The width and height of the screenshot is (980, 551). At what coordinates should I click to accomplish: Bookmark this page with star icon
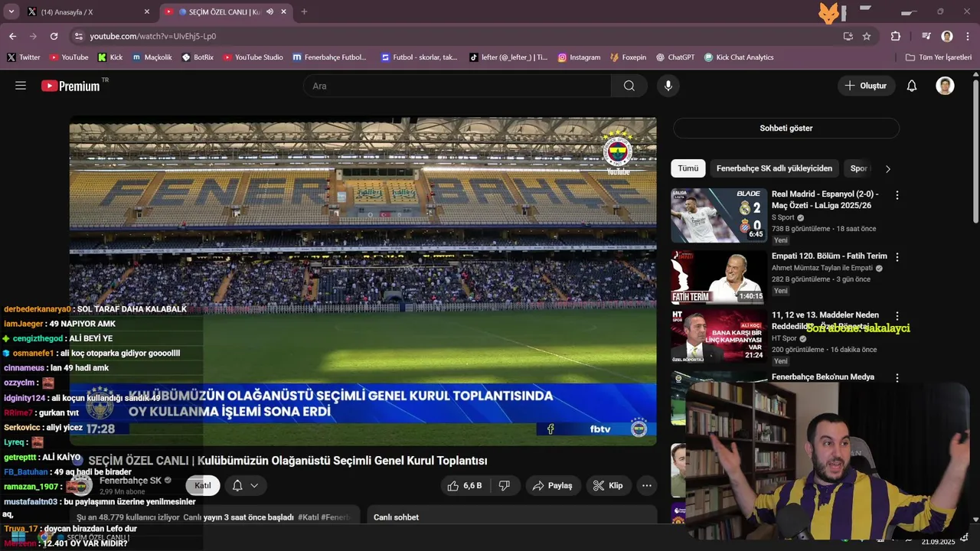point(867,36)
